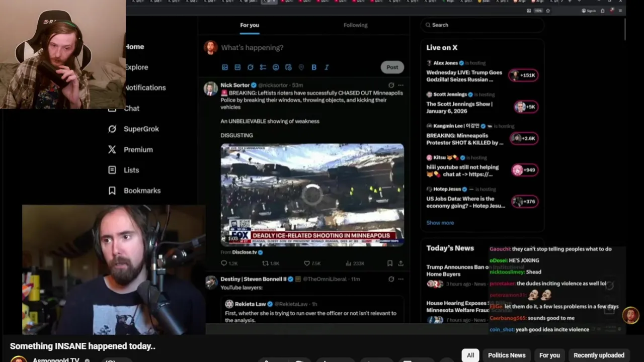Toggle bold formatting in composer
Screen dimensions: 644x362
314,67
